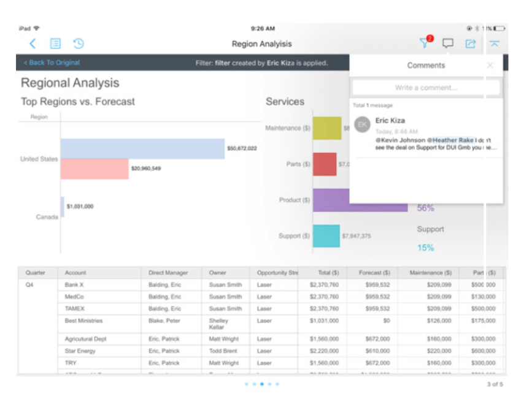Image resolution: width=532 pixels, height=396 pixels.
Task: Open the table of contents icon
Action: pos(55,44)
